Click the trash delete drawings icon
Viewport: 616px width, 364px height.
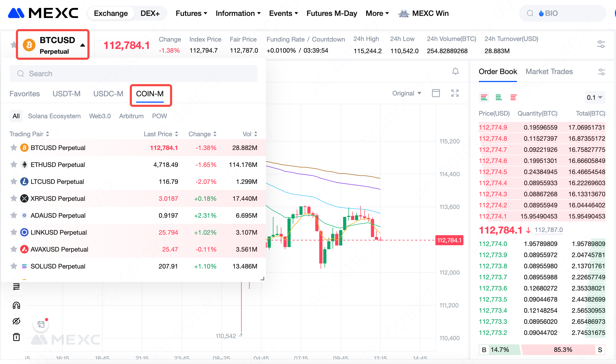pyautogui.click(x=16, y=337)
